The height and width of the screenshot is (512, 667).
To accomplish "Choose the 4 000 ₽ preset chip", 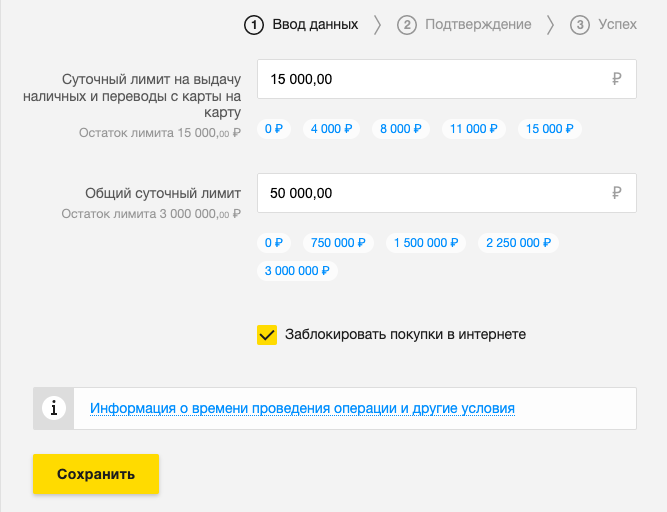I will point(332,129).
